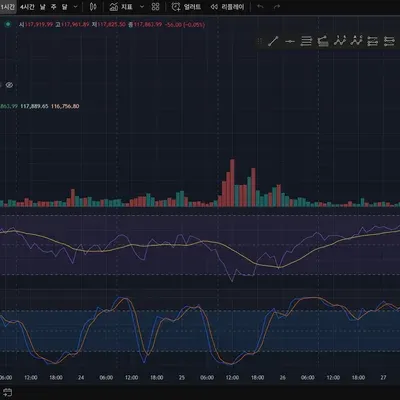Image resolution: width=400 pixels, height=400 pixels.
Task: Click the 116,756.80 indicator value
Action: [x=65, y=106]
